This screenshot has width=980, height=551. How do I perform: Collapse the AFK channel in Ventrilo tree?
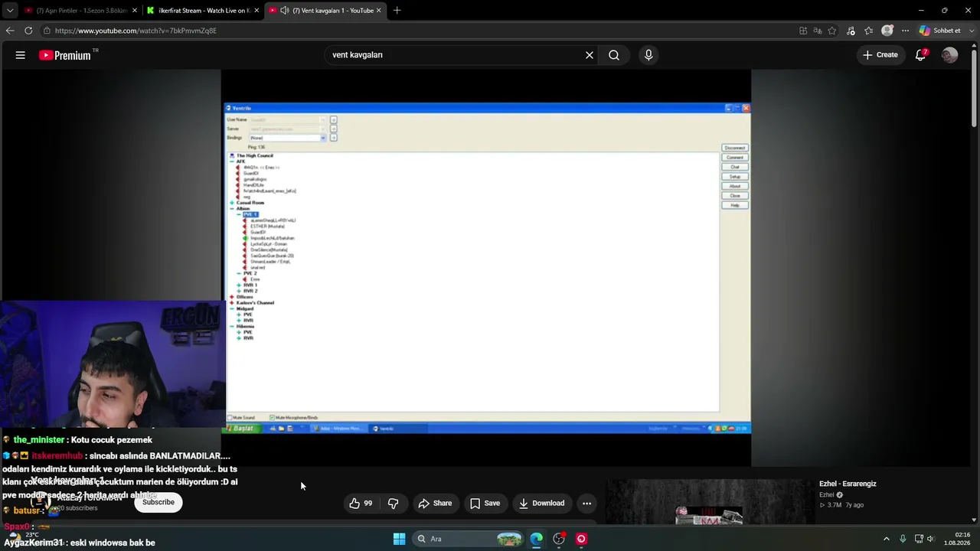(233, 161)
